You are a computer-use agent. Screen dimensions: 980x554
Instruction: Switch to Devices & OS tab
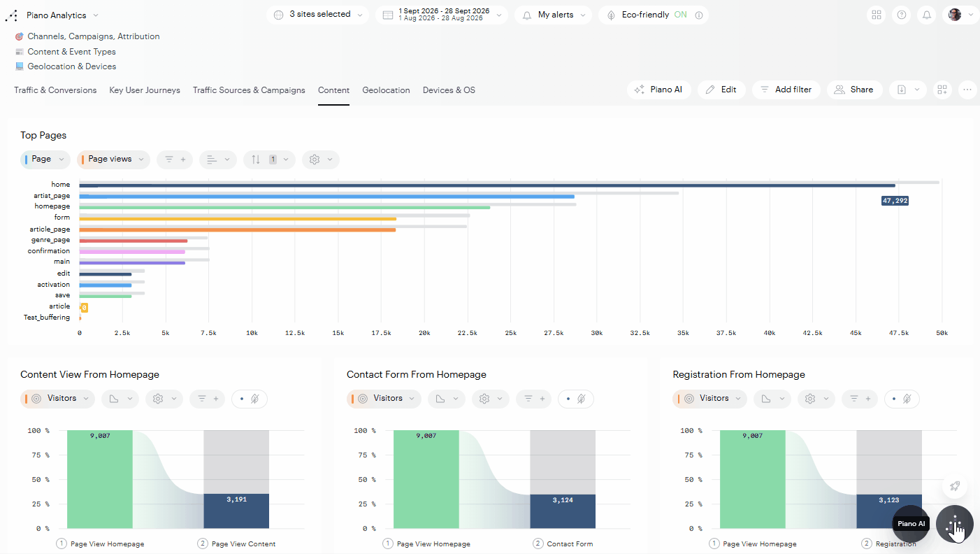449,90
